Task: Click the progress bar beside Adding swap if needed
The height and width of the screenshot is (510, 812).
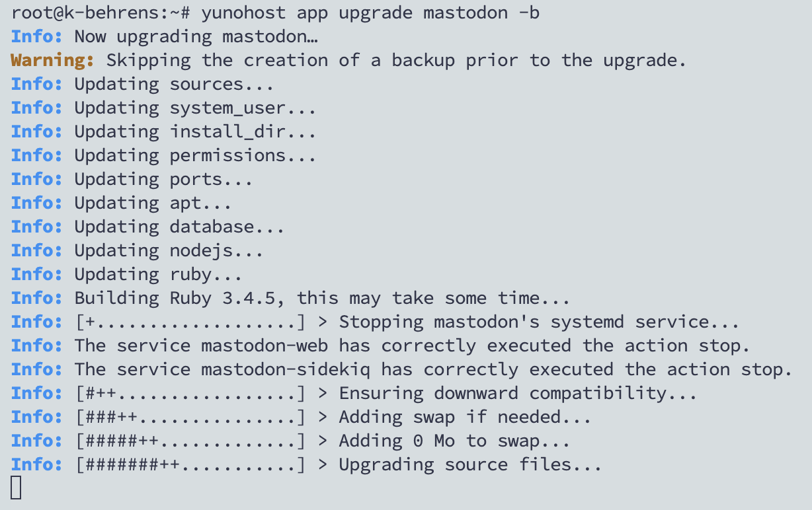Action: [x=190, y=418]
